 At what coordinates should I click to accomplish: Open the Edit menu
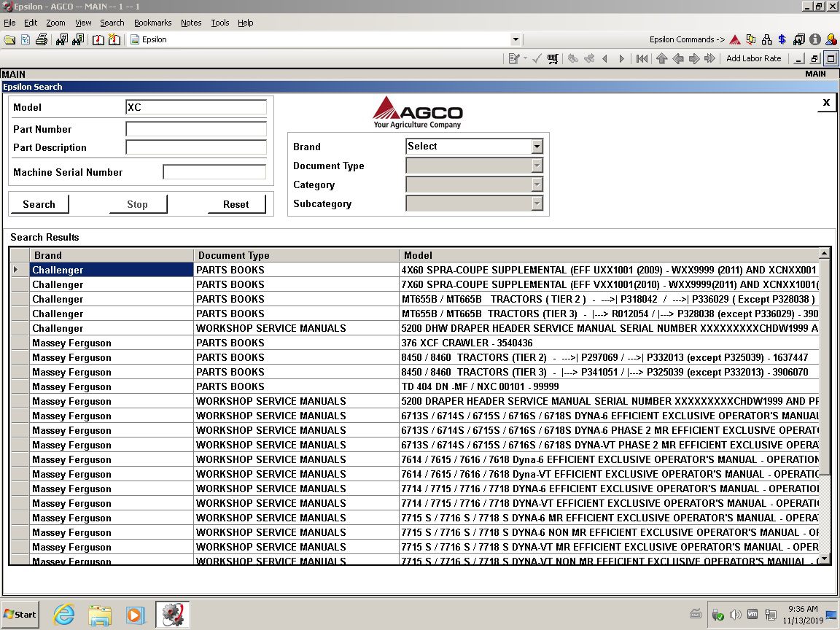click(x=31, y=23)
